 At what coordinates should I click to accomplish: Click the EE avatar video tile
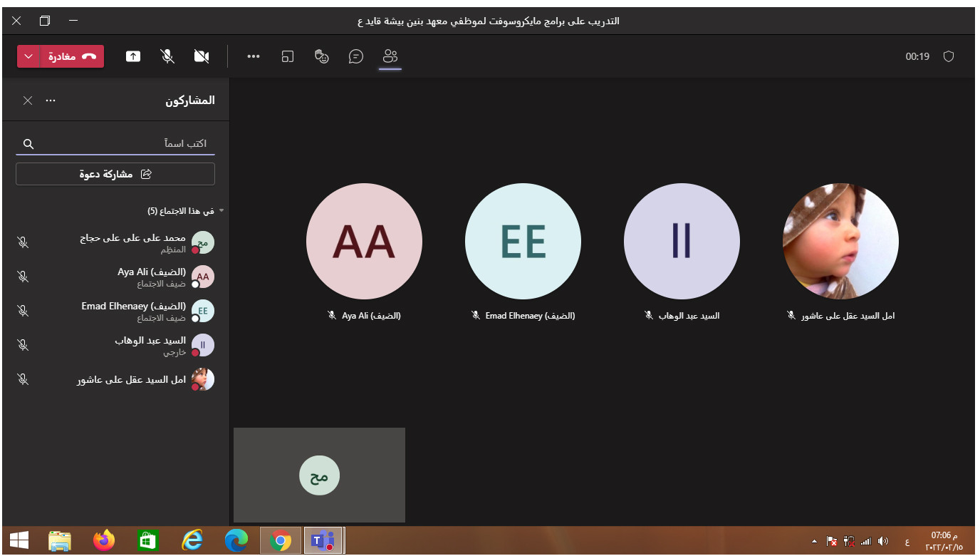pyautogui.click(x=523, y=241)
